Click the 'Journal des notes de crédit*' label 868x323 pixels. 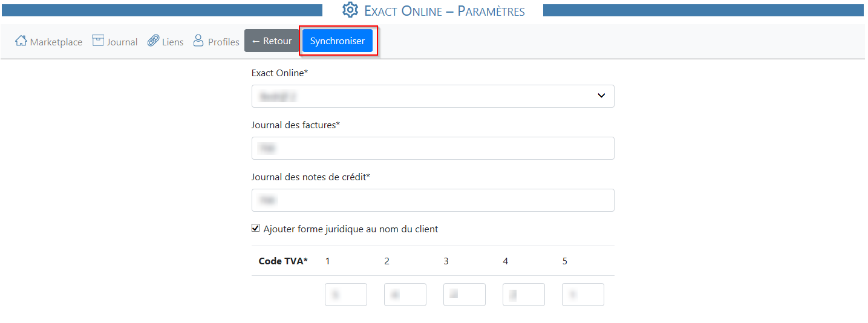click(x=310, y=177)
